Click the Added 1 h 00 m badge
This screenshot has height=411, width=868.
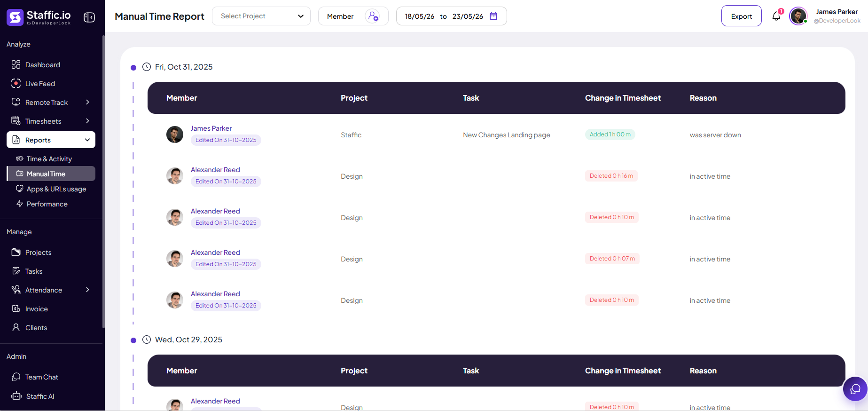[x=610, y=134]
